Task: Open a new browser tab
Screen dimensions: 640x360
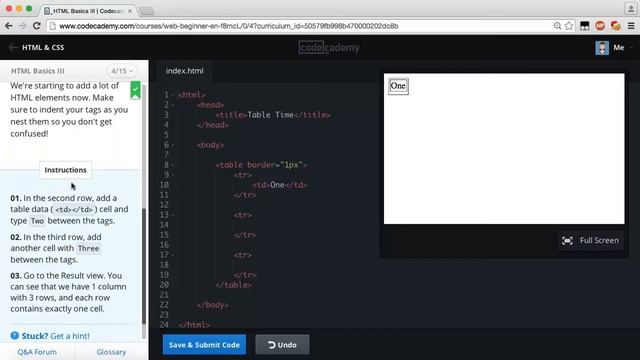Action: tap(146, 11)
